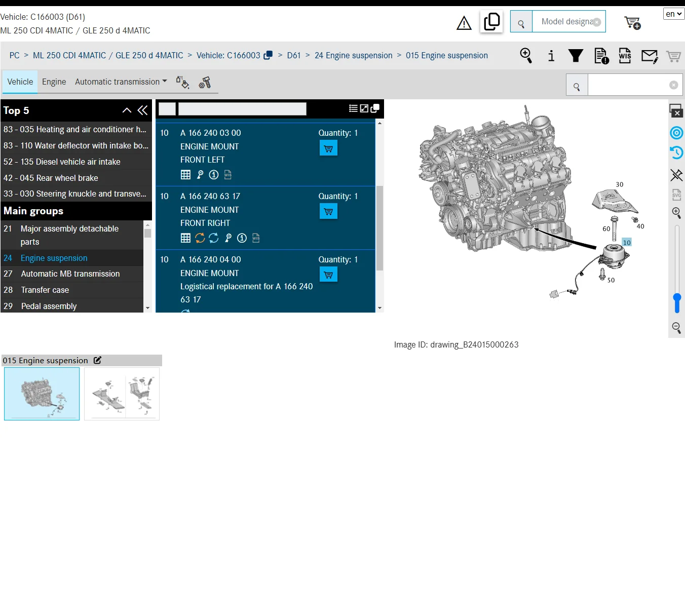Toggle the pin icon beside drawing

tap(676, 175)
